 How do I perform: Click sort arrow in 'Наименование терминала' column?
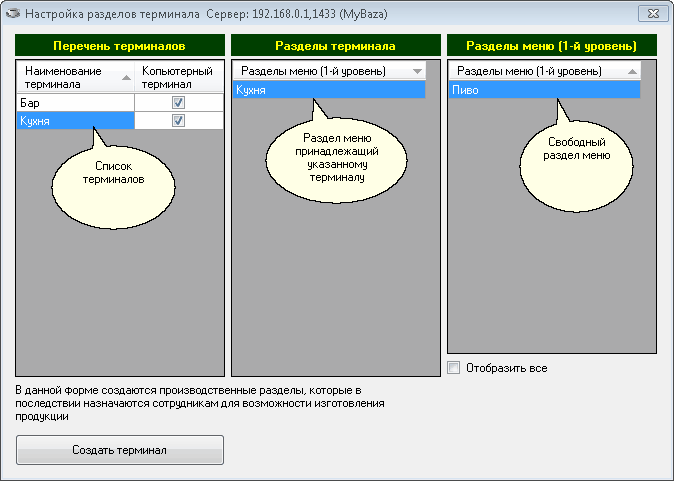click(x=126, y=77)
